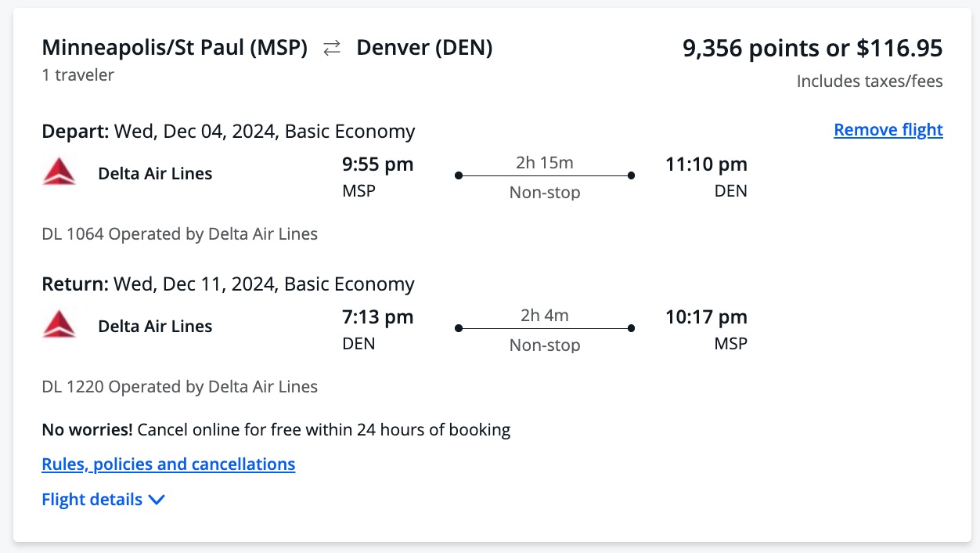Image resolution: width=980 pixels, height=553 pixels.
Task: Click the return flight route line endpoint dot
Action: 631,328
